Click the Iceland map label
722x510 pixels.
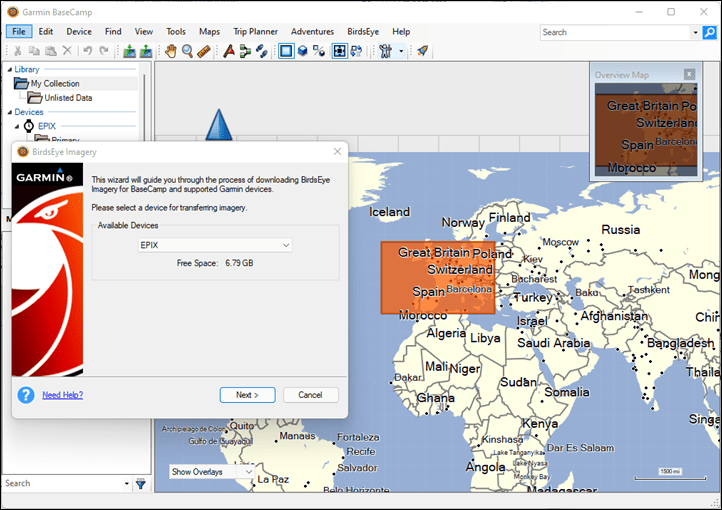[389, 212]
